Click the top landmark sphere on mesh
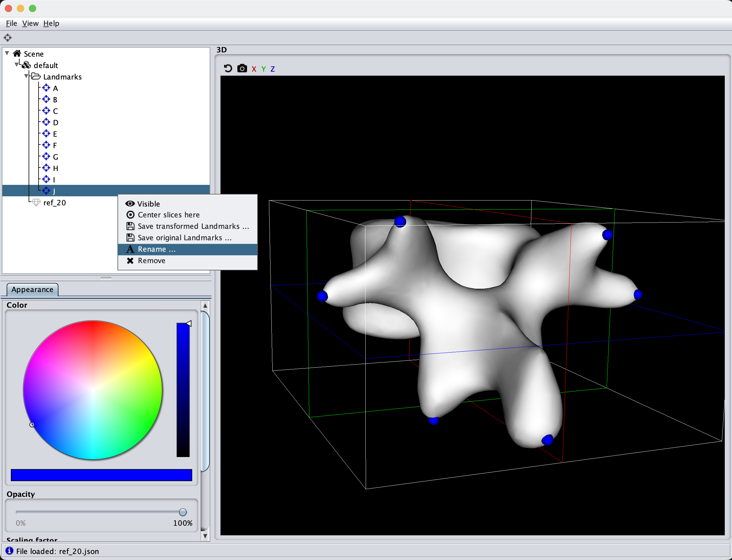The image size is (732, 560). 400,222
